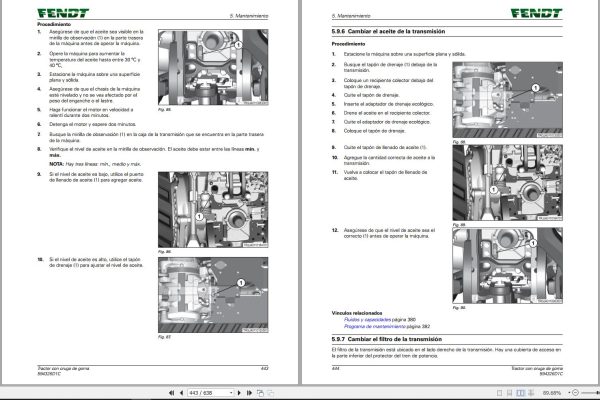Screen dimensions: 600x400
Task: Click the Fig. 90 image on the right page
Action: point(507,266)
